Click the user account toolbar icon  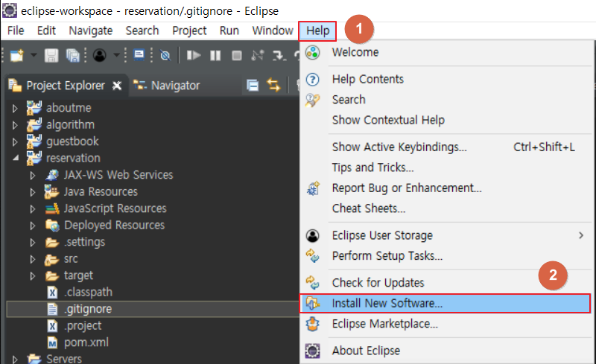(100, 56)
